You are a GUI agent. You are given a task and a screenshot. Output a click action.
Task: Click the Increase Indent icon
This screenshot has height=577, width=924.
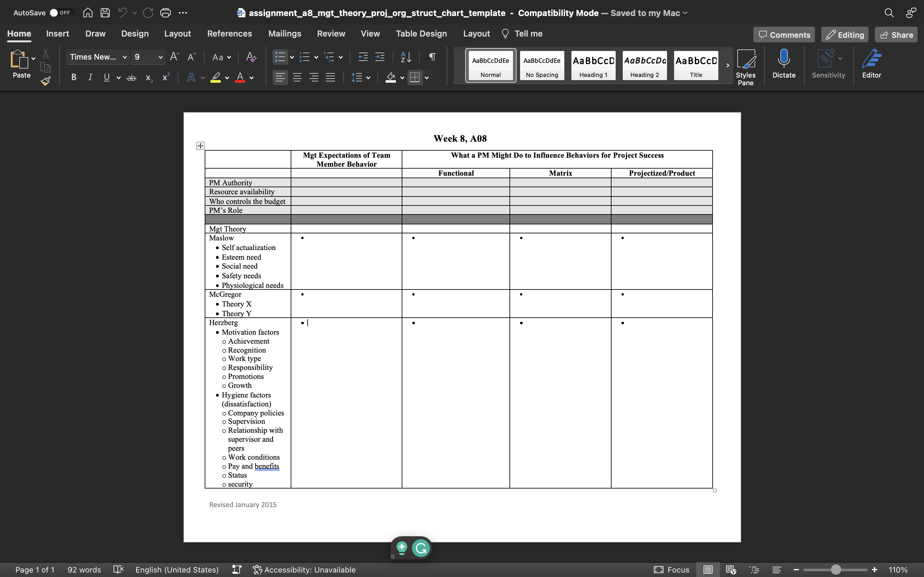(x=380, y=57)
